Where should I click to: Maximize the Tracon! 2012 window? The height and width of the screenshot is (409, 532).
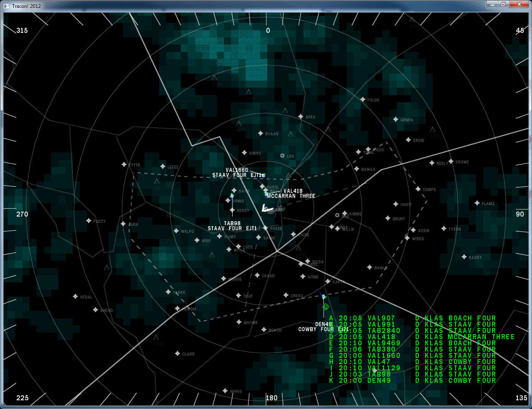(503, 5)
